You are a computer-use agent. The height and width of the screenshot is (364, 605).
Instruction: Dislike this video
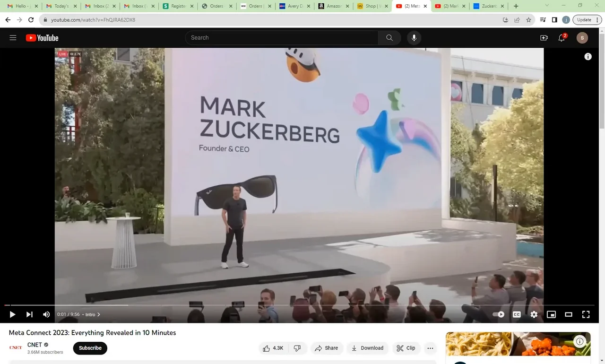tap(297, 348)
